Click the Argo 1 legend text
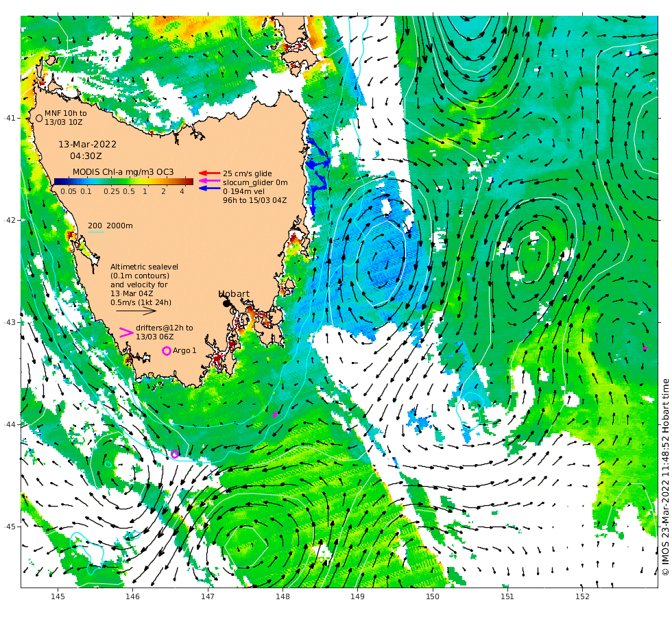 pos(184,350)
